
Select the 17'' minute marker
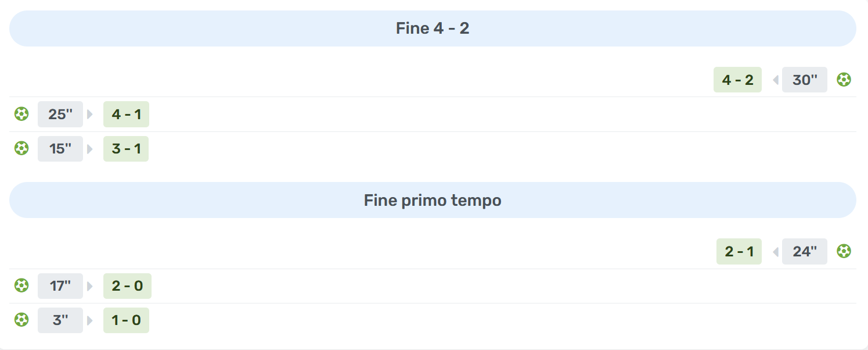coord(60,285)
